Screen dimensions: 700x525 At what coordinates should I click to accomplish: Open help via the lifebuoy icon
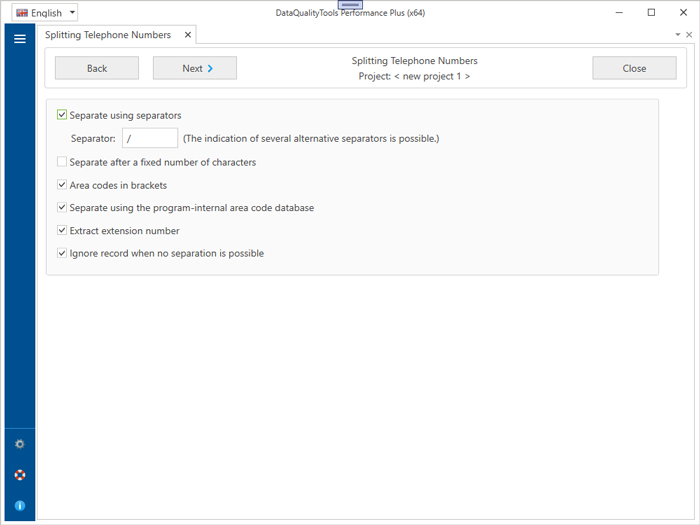(19, 475)
